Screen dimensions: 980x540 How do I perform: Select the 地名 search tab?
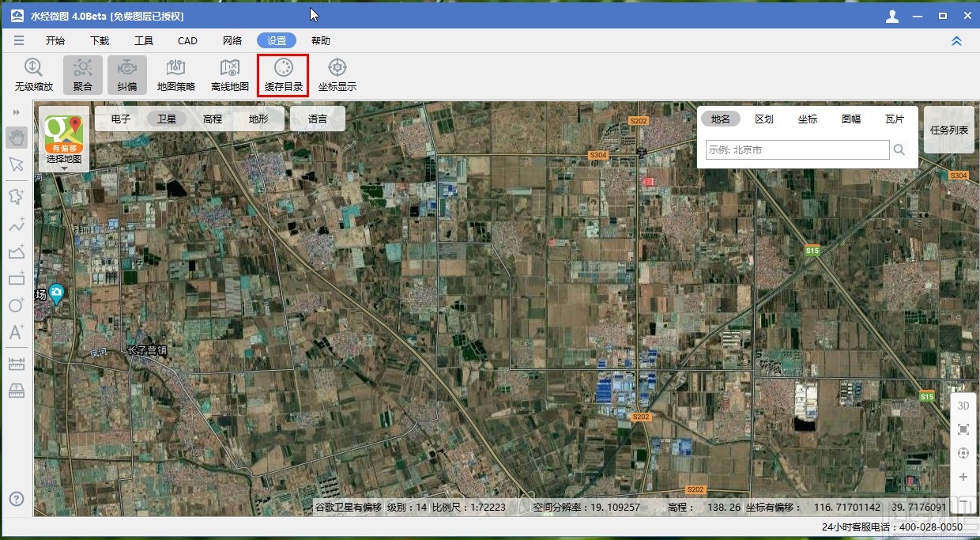(x=721, y=119)
